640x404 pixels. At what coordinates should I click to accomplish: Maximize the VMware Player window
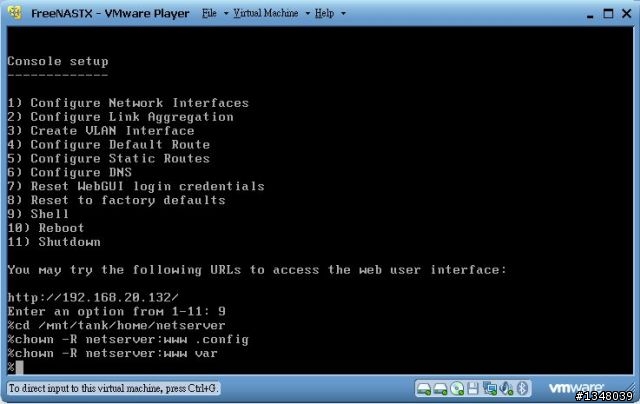pos(608,13)
